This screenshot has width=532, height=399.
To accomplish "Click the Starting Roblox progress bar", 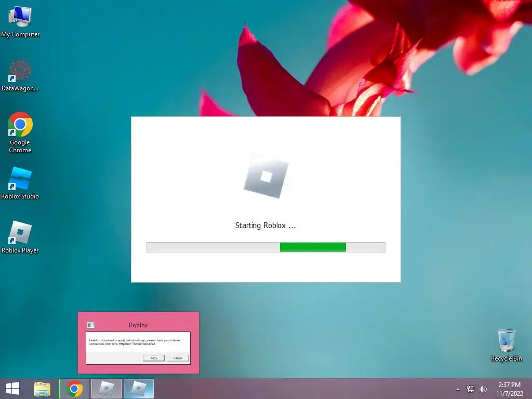I will (265, 247).
